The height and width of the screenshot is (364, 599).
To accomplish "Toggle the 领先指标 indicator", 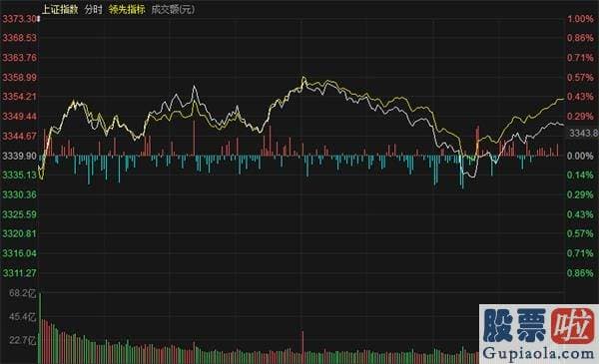I will coord(127,10).
